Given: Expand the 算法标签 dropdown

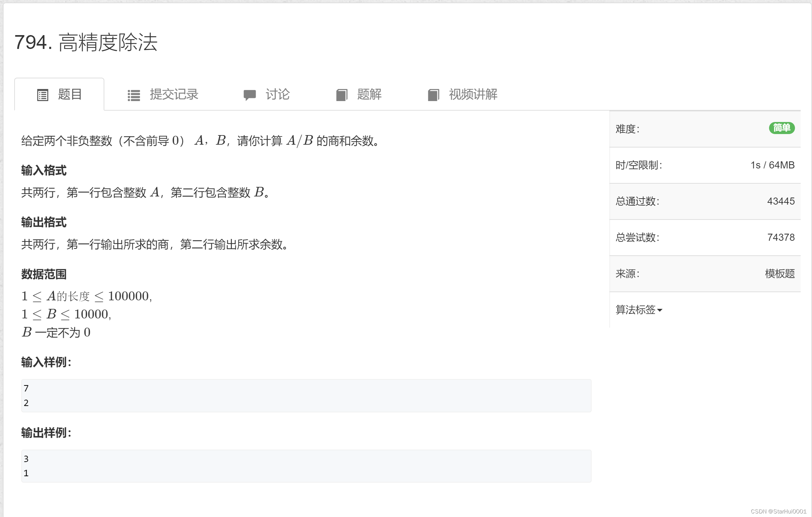Looking at the screenshot, I should coord(635,310).
